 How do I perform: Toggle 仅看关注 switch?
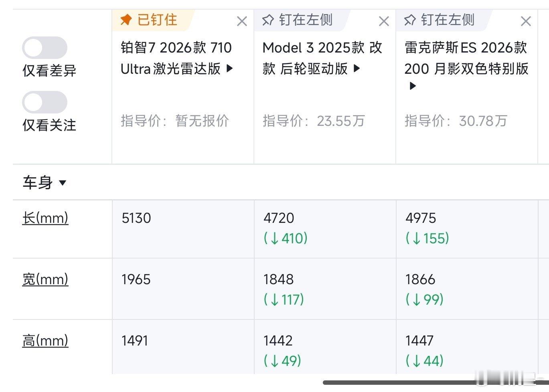(x=45, y=102)
